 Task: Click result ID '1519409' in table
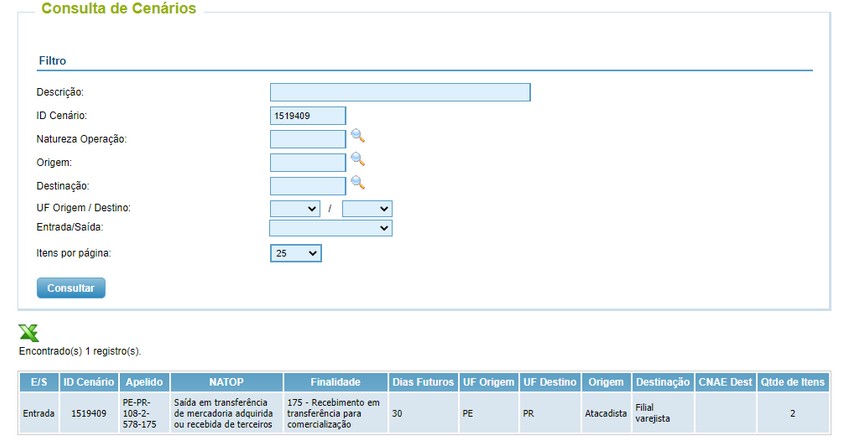pos(89,414)
